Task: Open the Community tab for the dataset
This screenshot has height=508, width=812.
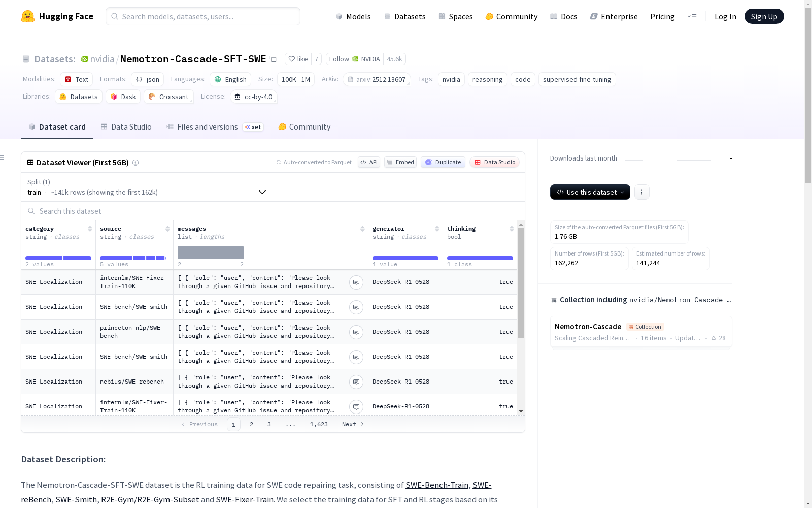Action: tap(304, 127)
